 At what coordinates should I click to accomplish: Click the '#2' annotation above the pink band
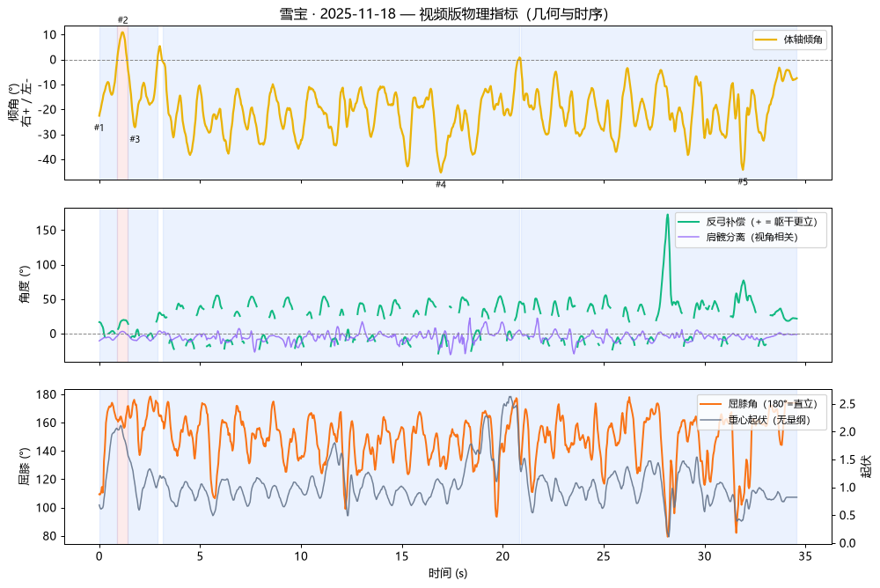coord(123,20)
